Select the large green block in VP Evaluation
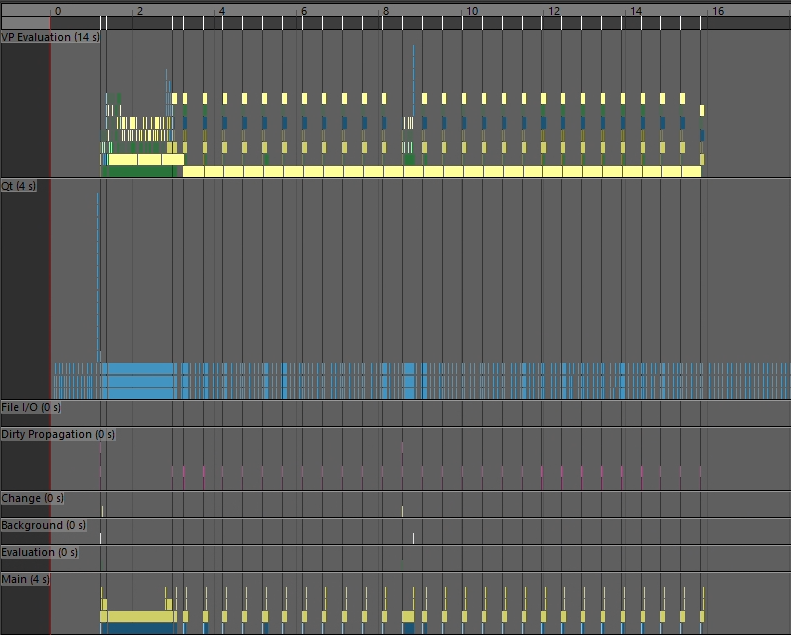 click(x=139, y=171)
